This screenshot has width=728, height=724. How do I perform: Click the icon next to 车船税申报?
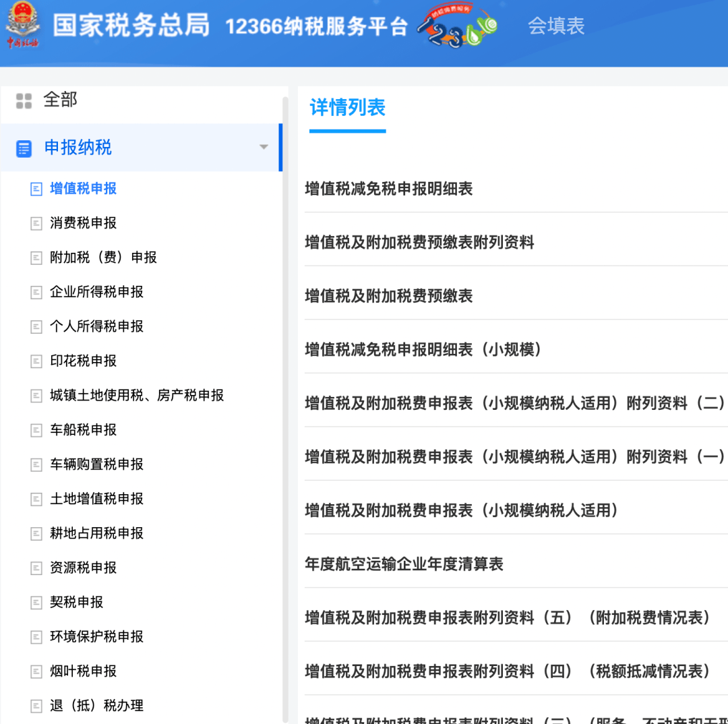click(x=36, y=429)
